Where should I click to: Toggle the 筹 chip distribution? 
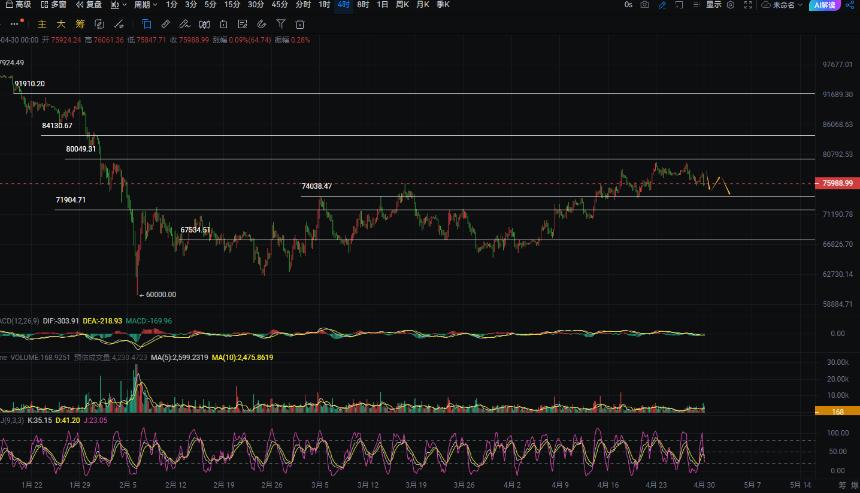click(80, 24)
